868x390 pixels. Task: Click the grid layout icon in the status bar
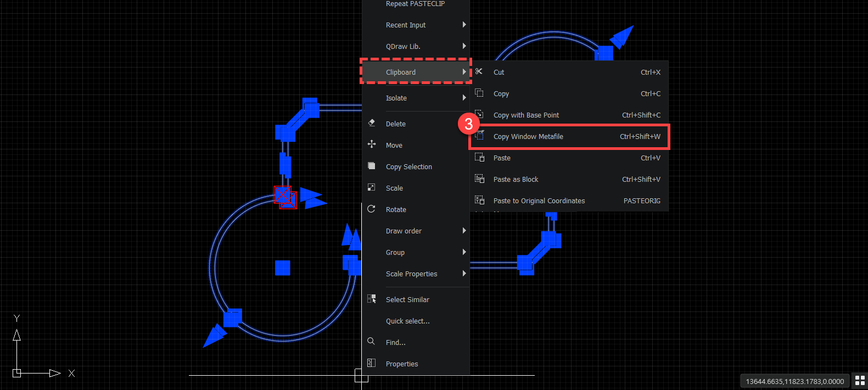click(x=860, y=381)
